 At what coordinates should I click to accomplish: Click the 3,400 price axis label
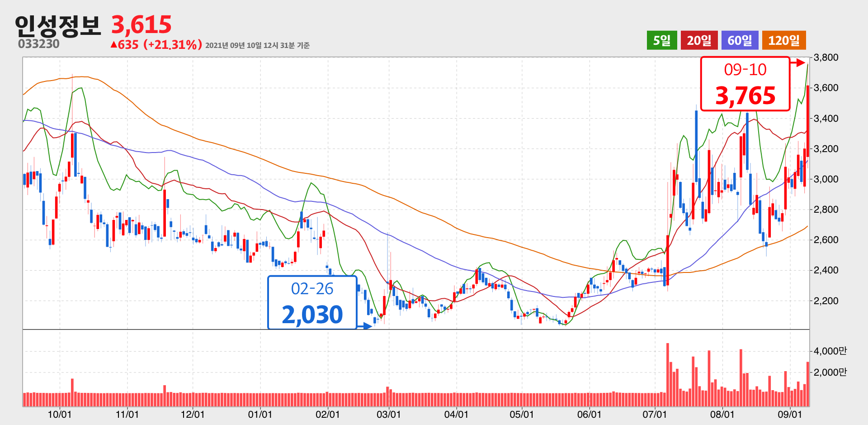point(826,119)
